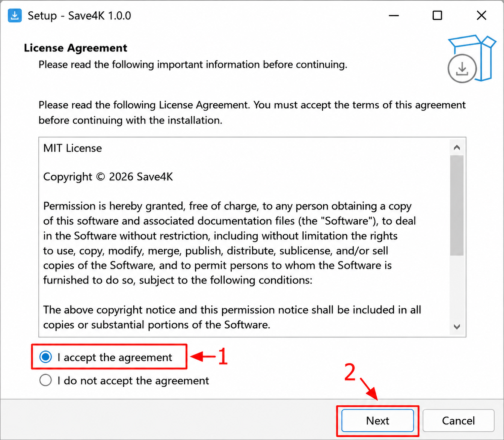Viewport: 504px width, 440px height.
Task: Continue with the Next button
Action: click(x=377, y=420)
